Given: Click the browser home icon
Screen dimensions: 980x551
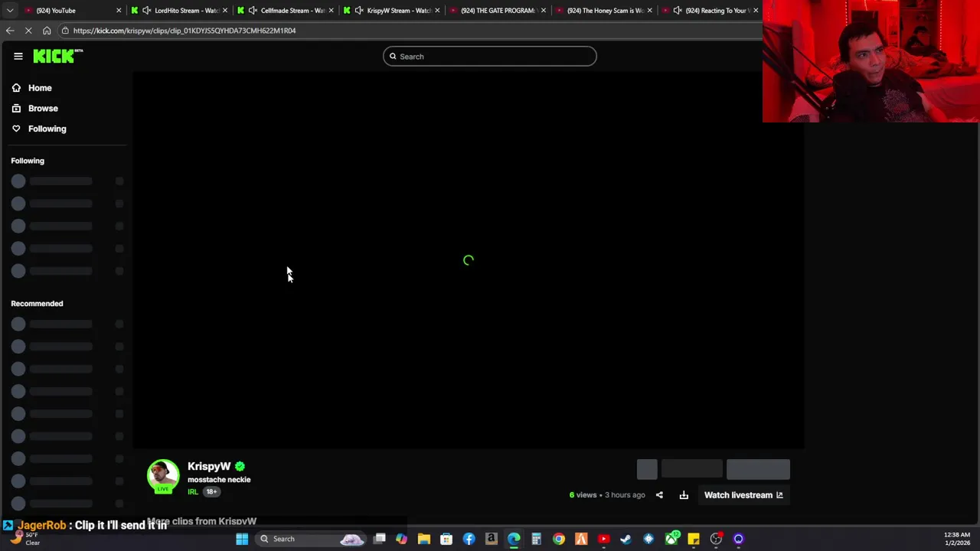Looking at the screenshot, I should [47, 31].
